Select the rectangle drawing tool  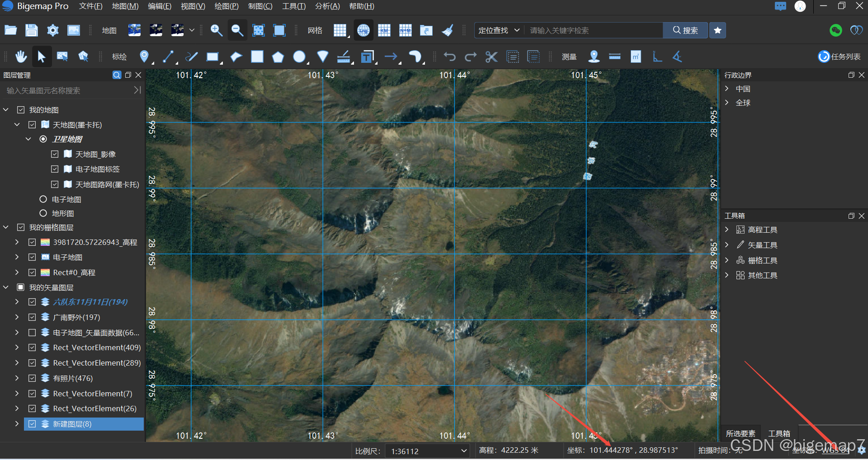[212, 56]
